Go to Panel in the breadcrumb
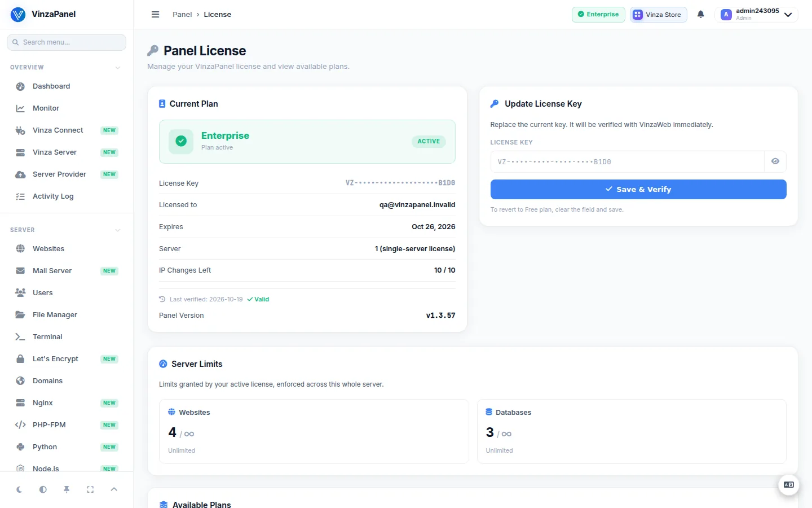 (x=182, y=15)
